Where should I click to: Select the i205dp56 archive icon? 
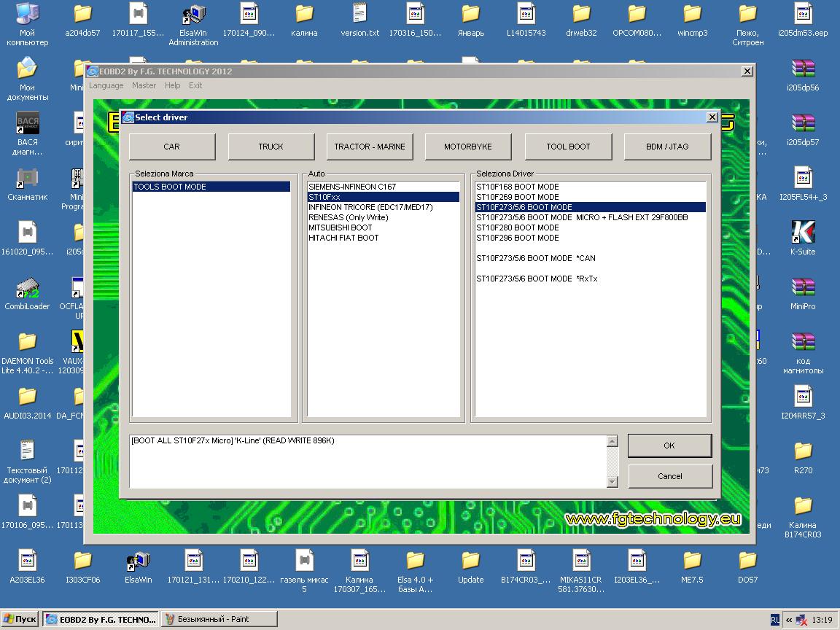point(803,75)
